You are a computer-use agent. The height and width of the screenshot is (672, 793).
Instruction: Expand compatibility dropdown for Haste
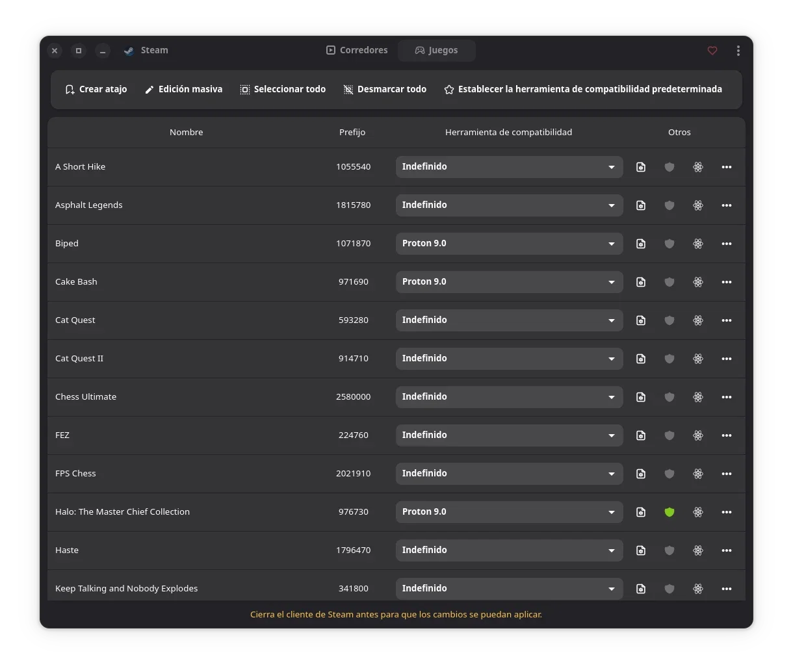click(509, 550)
